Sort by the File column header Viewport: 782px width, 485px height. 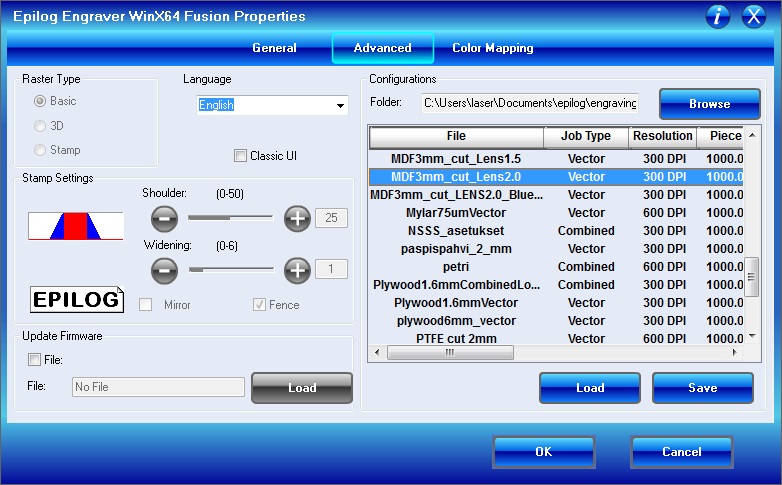point(456,136)
